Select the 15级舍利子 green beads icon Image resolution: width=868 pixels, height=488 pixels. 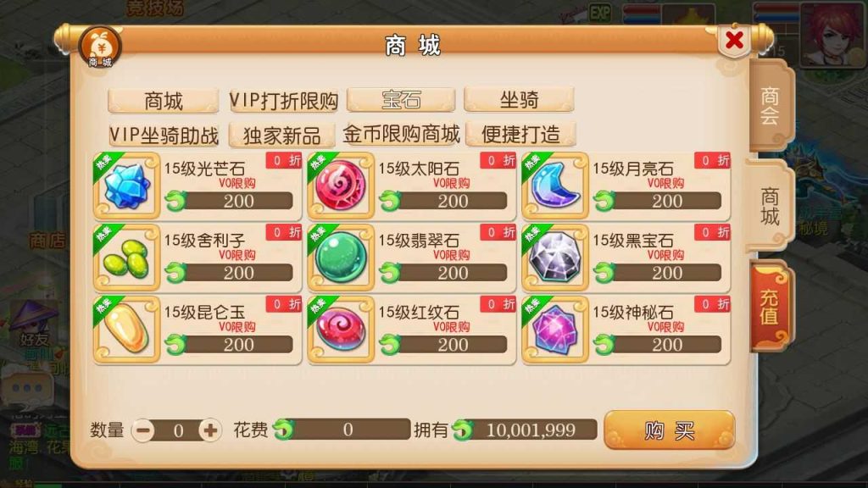127,258
